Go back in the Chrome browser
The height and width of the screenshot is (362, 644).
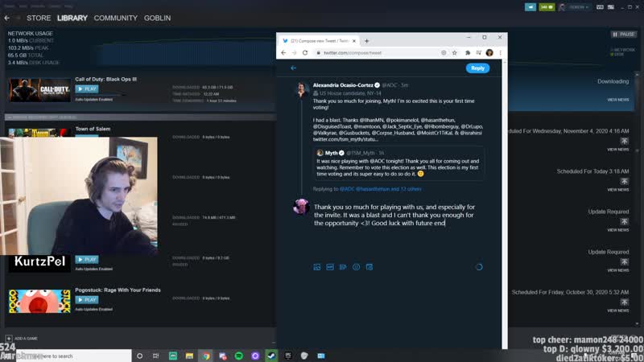click(283, 53)
